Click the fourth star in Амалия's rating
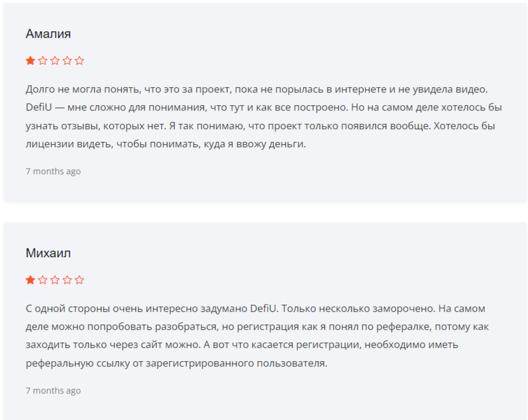The height and width of the screenshot is (420, 528). [x=67, y=61]
